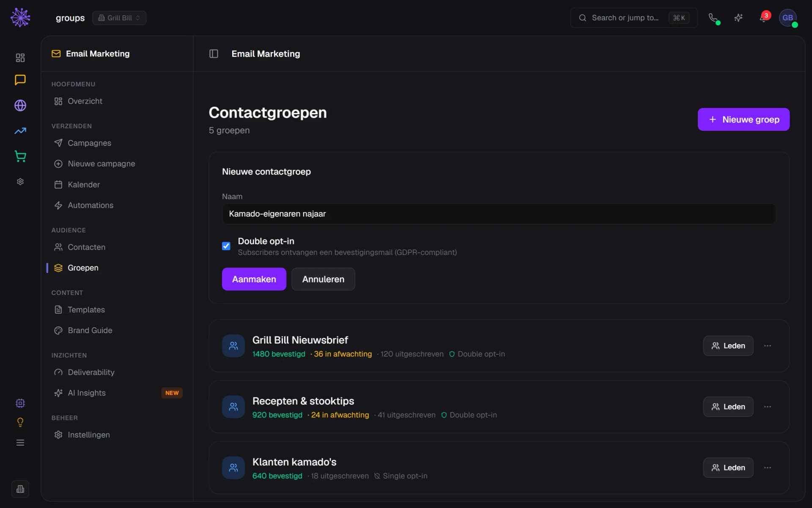Open more options for Klanten kamado's
Image resolution: width=812 pixels, height=508 pixels.
click(x=768, y=468)
